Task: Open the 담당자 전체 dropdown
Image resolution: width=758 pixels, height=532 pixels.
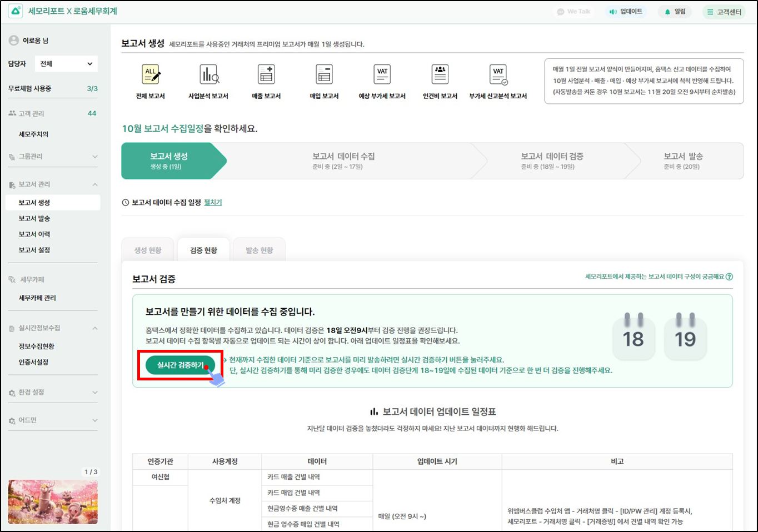Action: (x=66, y=64)
